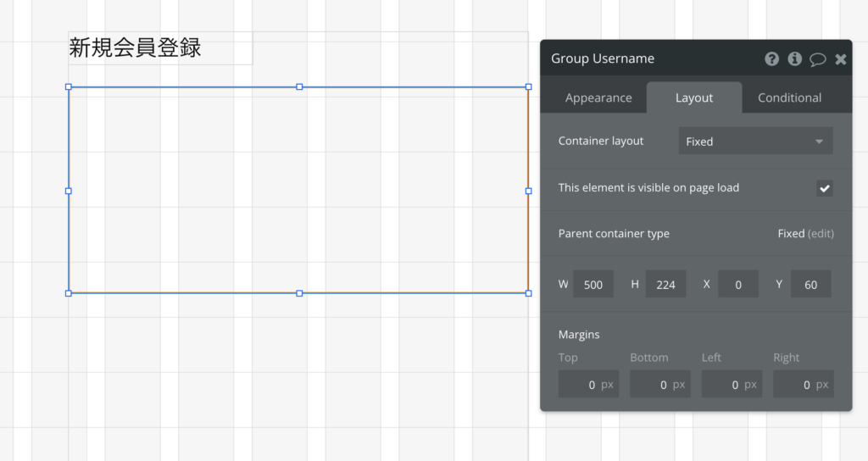Click the Bottom margin input field
Image resolution: width=868 pixels, height=461 pixels.
(x=659, y=384)
